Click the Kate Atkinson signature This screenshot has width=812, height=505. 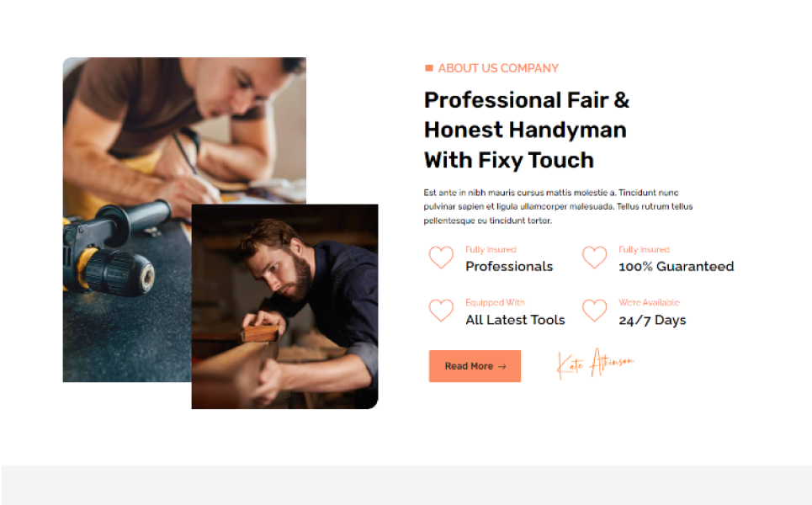click(595, 364)
